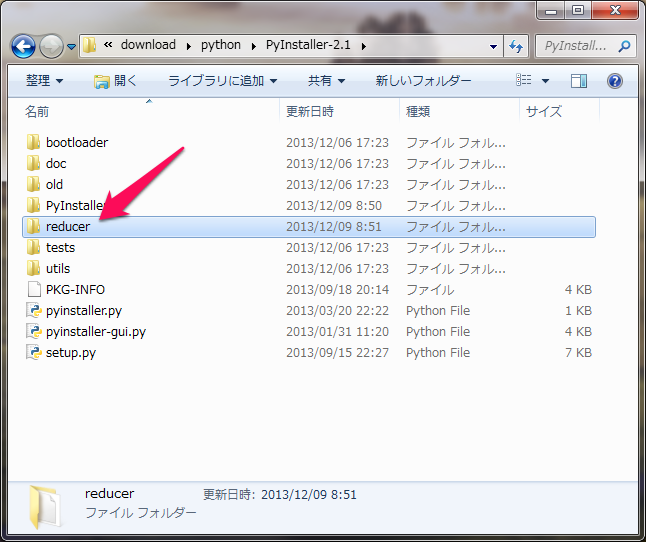646x542 pixels.
Task: Select the PKG-INFO file icon
Action: tap(34, 289)
